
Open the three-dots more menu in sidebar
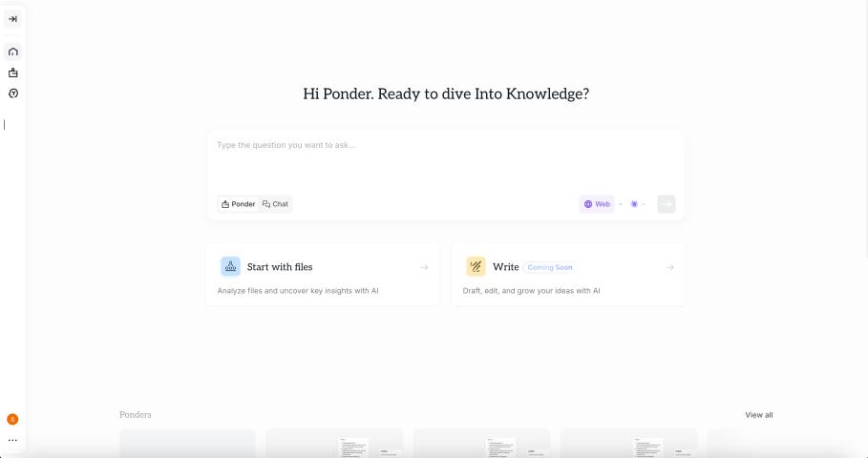coord(12,440)
